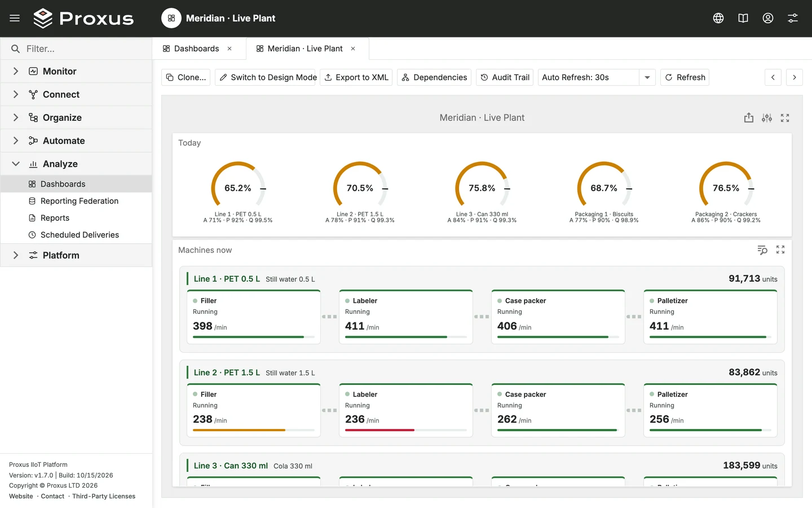
Task: Open the documentation book icon
Action: tap(743, 18)
